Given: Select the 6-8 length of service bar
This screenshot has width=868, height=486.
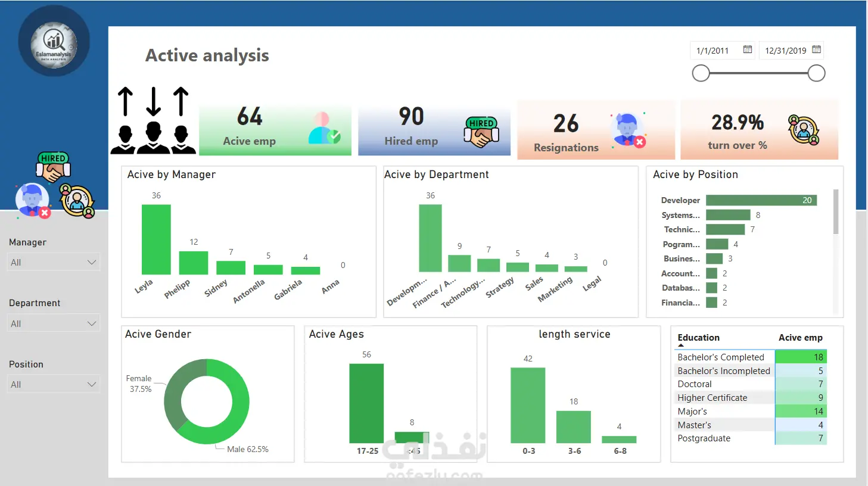Looking at the screenshot, I should (x=619, y=440).
